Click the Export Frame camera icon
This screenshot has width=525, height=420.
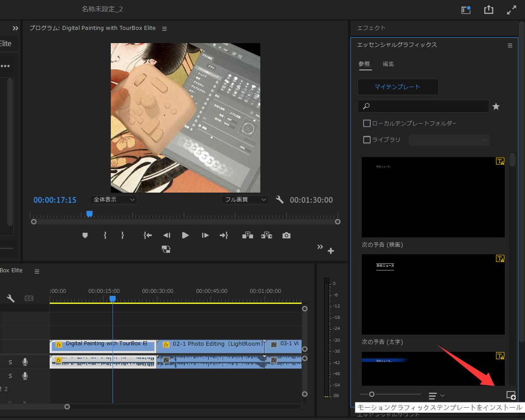tap(286, 235)
